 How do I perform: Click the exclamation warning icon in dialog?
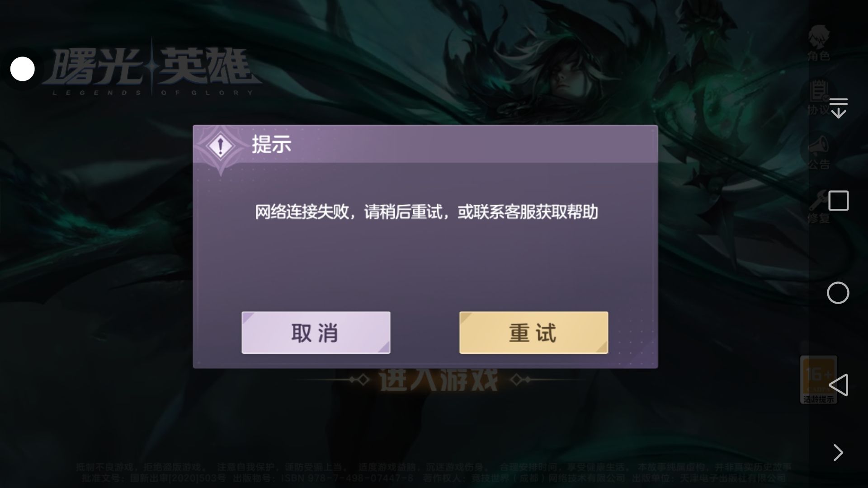tap(220, 146)
